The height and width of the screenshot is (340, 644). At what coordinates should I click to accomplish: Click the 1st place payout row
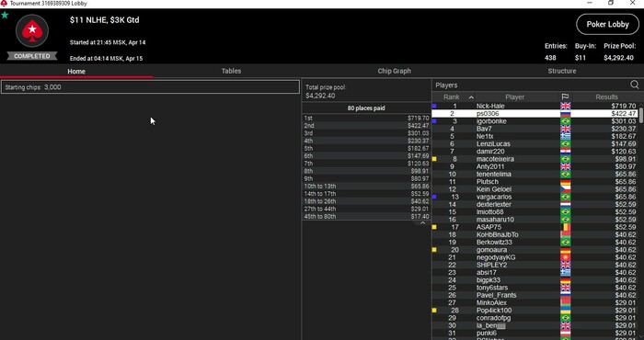366,119
